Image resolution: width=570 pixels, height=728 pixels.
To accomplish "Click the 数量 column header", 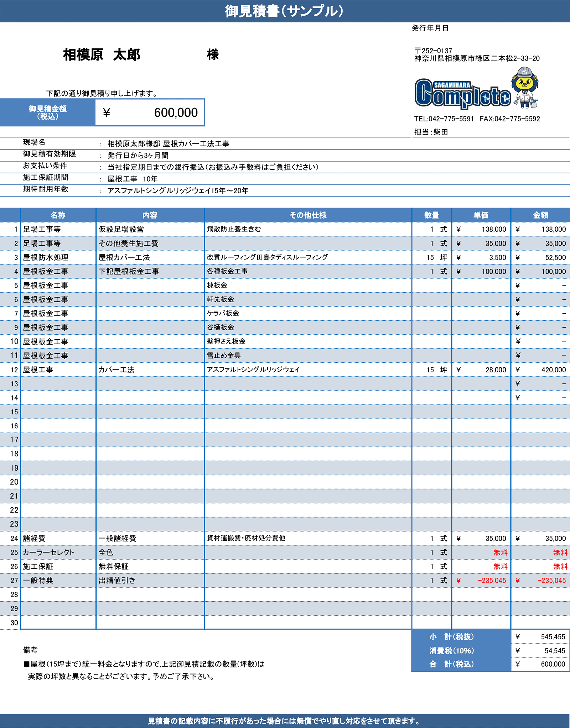I will (431, 215).
